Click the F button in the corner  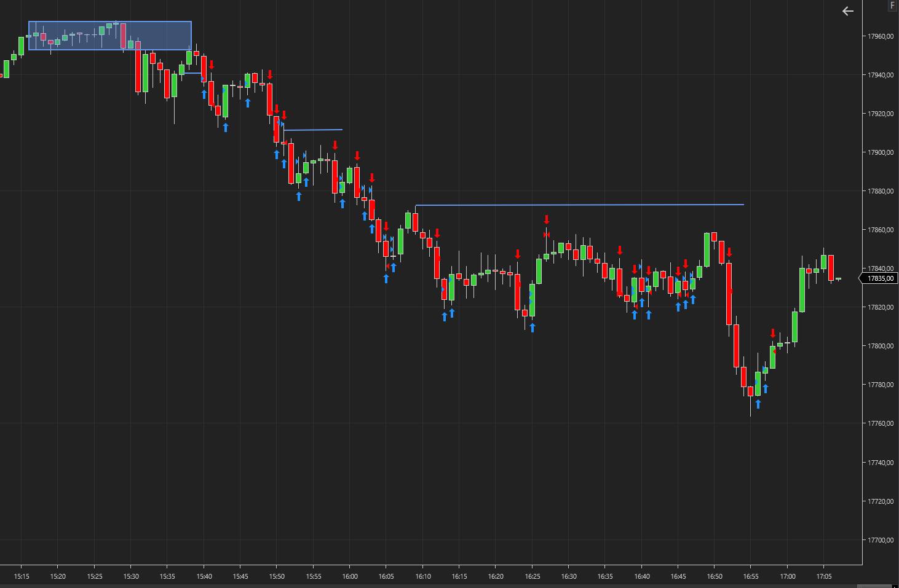pyautogui.click(x=893, y=6)
